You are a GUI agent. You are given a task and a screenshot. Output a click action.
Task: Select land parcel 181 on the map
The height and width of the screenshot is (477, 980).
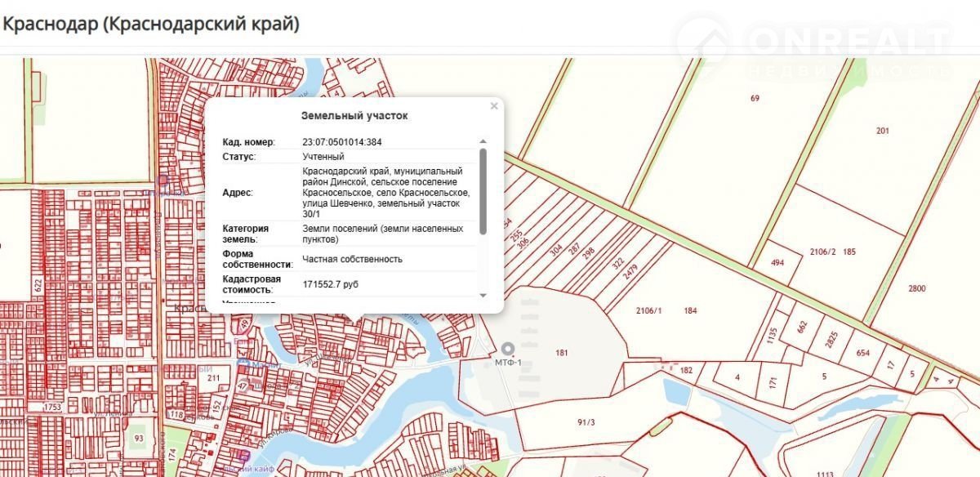coord(561,353)
